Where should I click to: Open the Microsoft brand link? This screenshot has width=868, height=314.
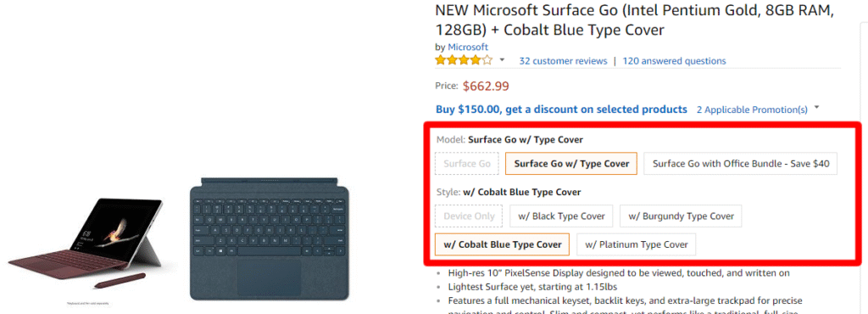click(468, 47)
